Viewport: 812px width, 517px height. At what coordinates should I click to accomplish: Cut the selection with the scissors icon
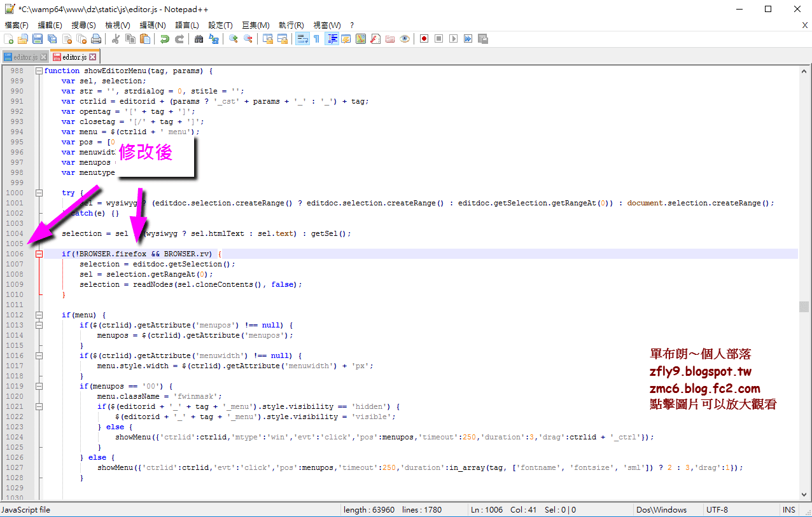pyautogui.click(x=116, y=39)
